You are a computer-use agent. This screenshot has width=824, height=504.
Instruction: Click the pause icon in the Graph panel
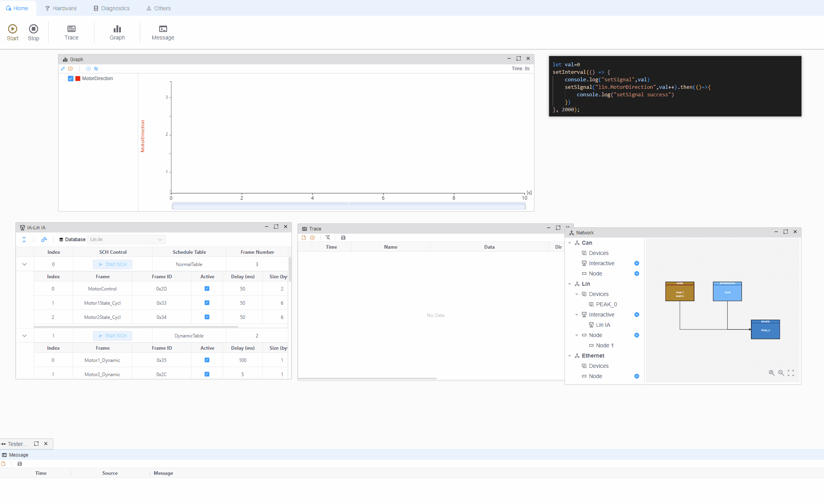coord(71,68)
